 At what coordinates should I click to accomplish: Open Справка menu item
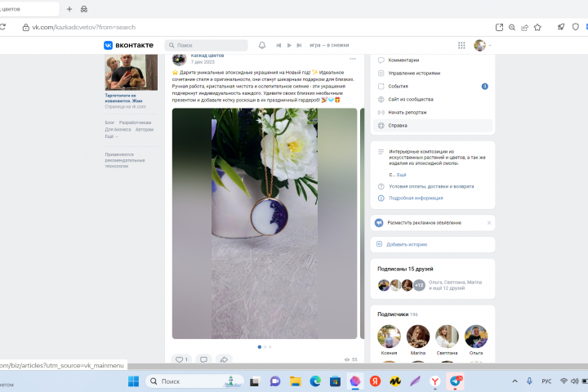pyautogui.click(x=433, y=126)
